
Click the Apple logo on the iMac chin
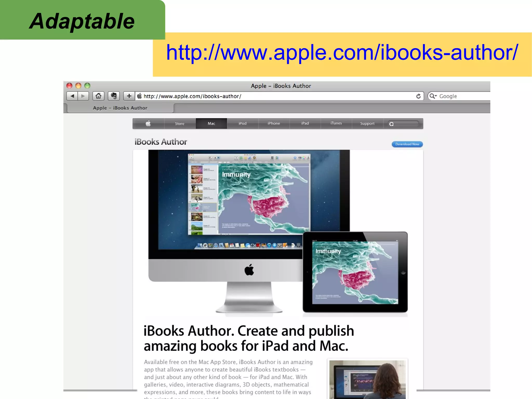point(249,270)
